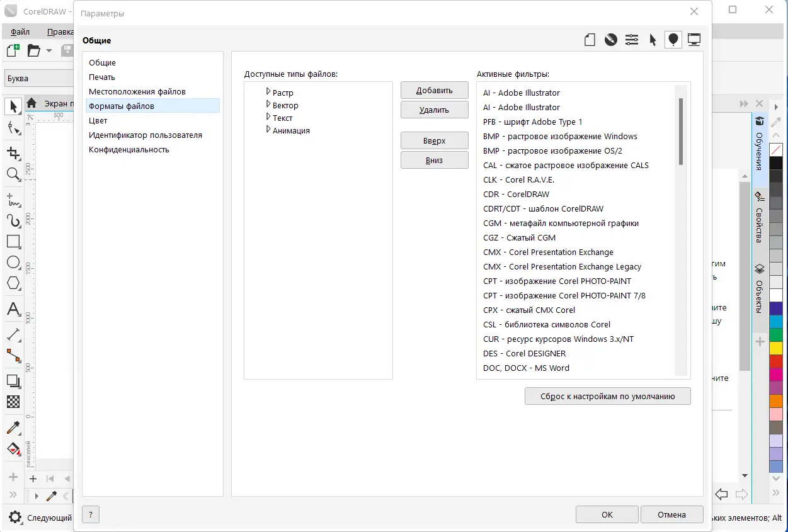The width and height of the screenshot is (788, 532).
Task: Open the Tools options arrow icon
Action: tap(653, 40)
